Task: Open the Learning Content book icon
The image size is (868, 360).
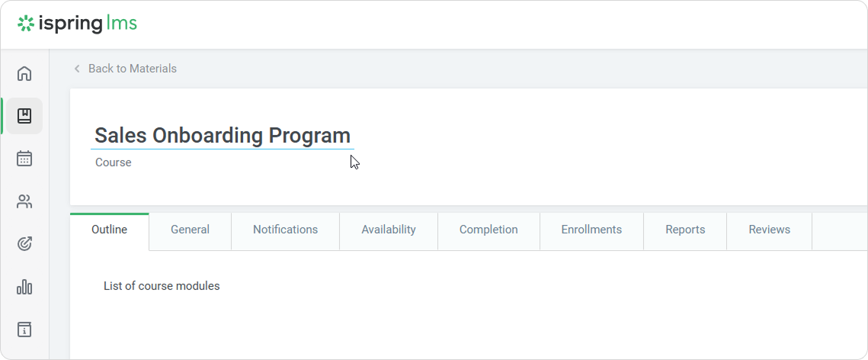Action: (24, 116)
